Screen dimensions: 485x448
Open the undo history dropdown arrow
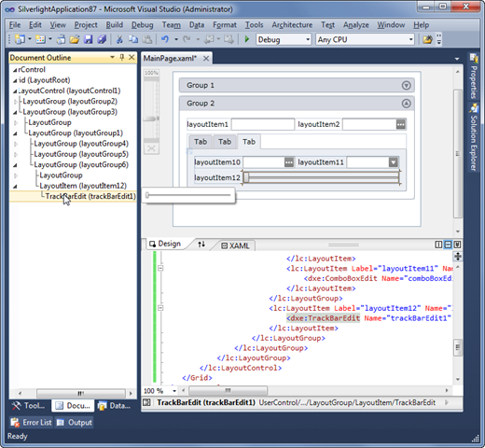tap(176, 39)
